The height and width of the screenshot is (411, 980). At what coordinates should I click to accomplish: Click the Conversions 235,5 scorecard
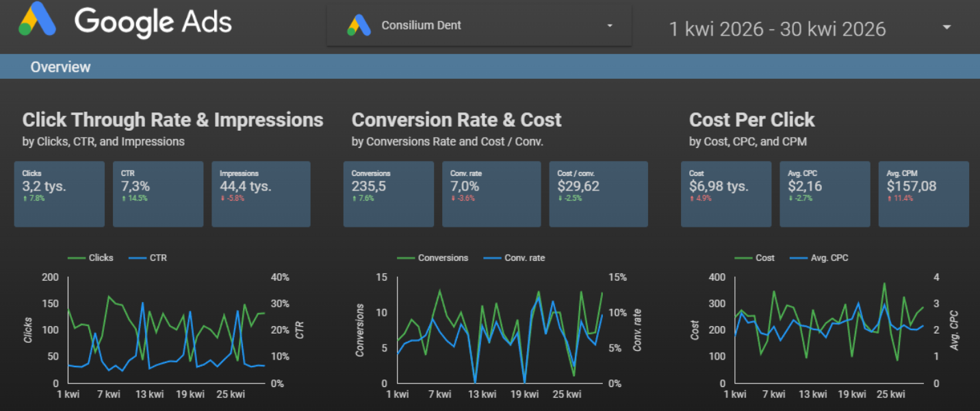(389, 194)
